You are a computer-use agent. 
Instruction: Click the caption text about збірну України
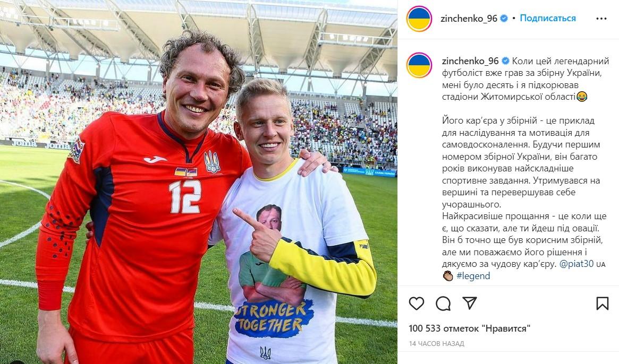point(525,79)
